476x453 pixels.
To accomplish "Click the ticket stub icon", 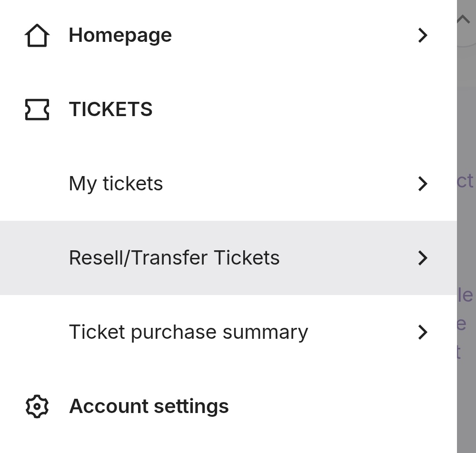I will tap(37, 109).
